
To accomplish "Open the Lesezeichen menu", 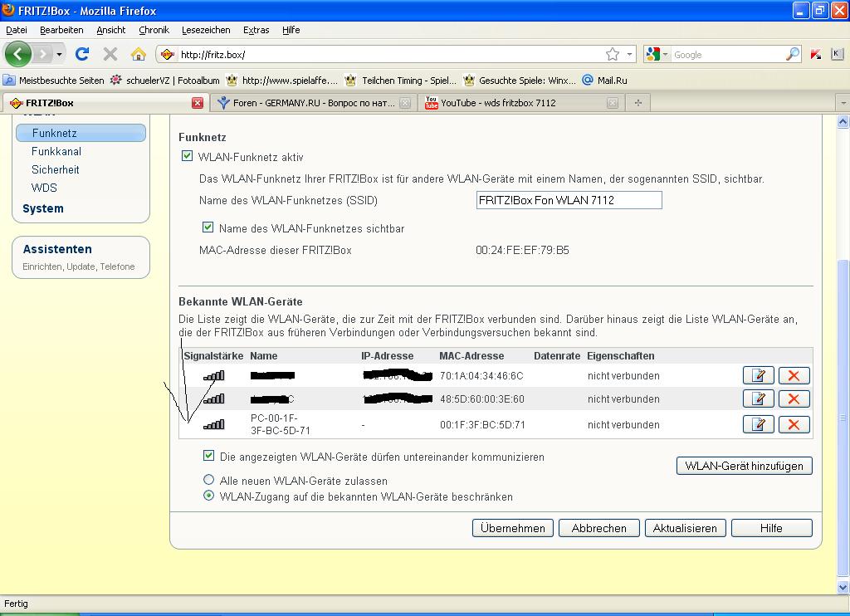I will 206,30.
